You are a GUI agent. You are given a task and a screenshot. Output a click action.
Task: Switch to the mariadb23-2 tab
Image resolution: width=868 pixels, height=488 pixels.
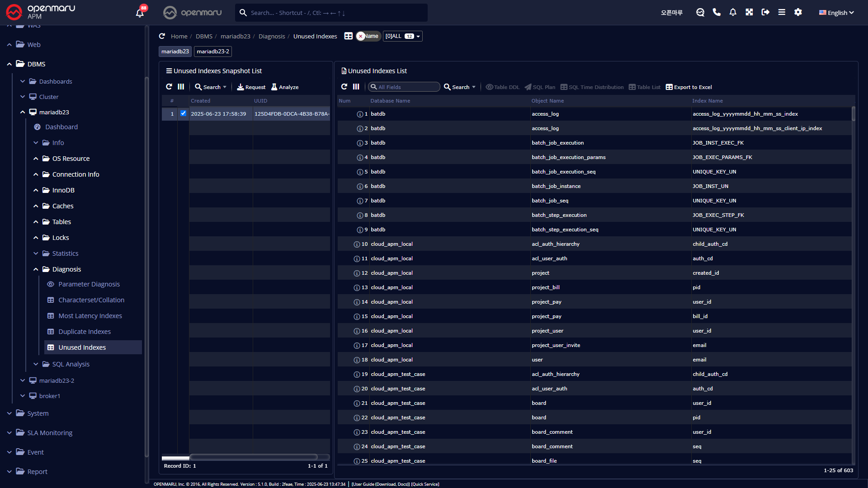(x=213, y=52)
